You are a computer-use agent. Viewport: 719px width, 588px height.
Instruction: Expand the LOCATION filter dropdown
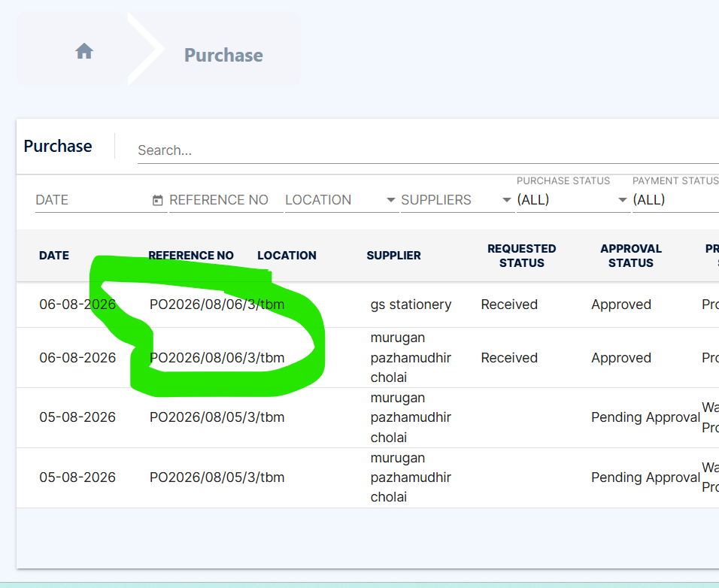tap(341, 200)
